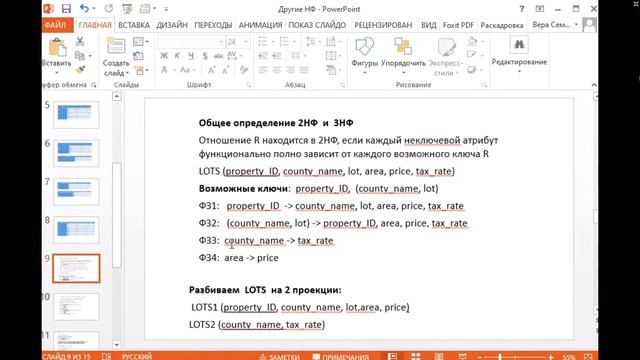The width and height of the screenshot is (640, 360).
Task: Clear all formatting icon
Action: (x=244, y=70)
